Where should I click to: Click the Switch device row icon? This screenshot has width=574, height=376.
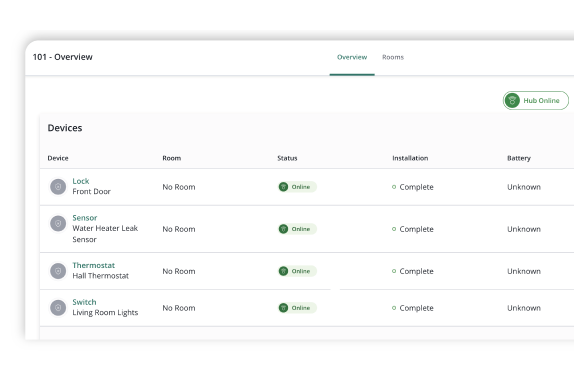tap(58, 308)
